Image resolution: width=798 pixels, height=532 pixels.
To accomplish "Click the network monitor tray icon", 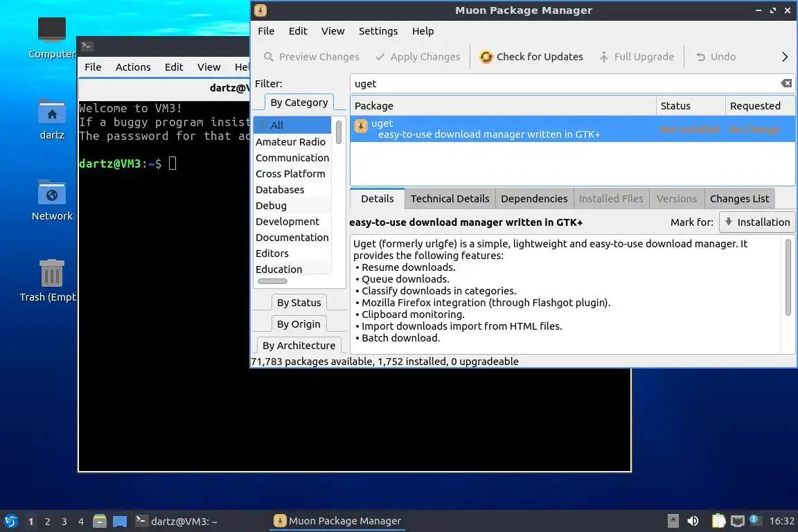I will point(738,521).
